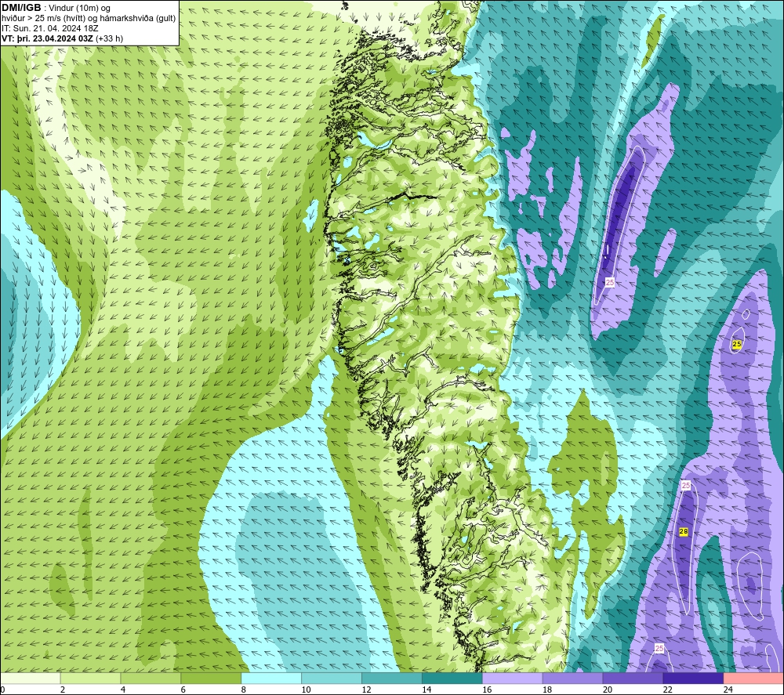Click the legend value 20

pyautogui.click(x=608, y=690)
